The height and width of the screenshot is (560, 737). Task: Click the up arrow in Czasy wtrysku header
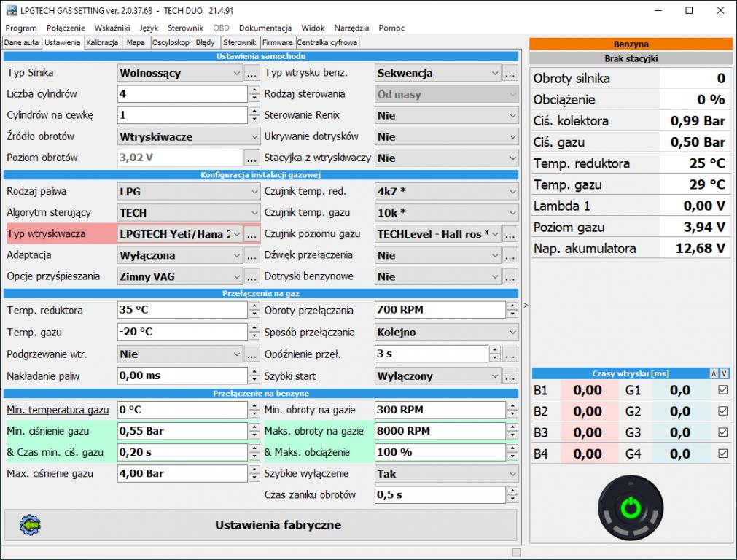tap(714, 373)
